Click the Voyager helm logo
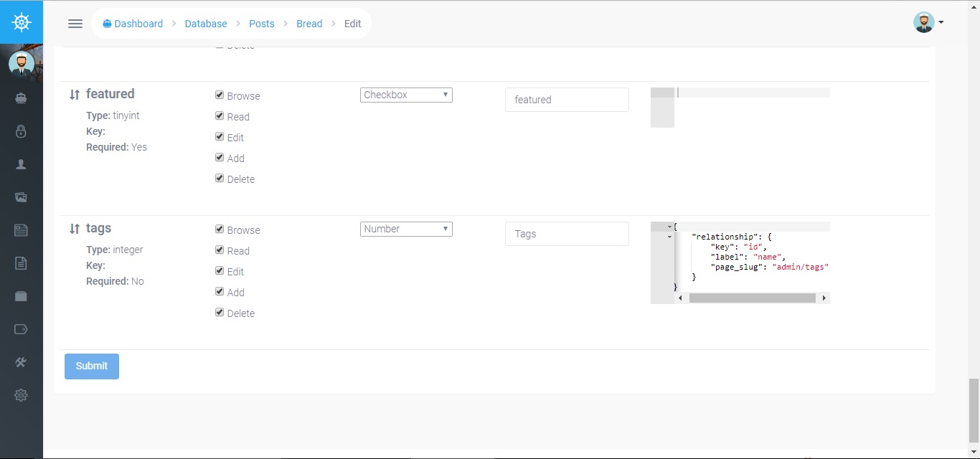Viewport: 980px width, 459px height. click(x=22, y=22)
